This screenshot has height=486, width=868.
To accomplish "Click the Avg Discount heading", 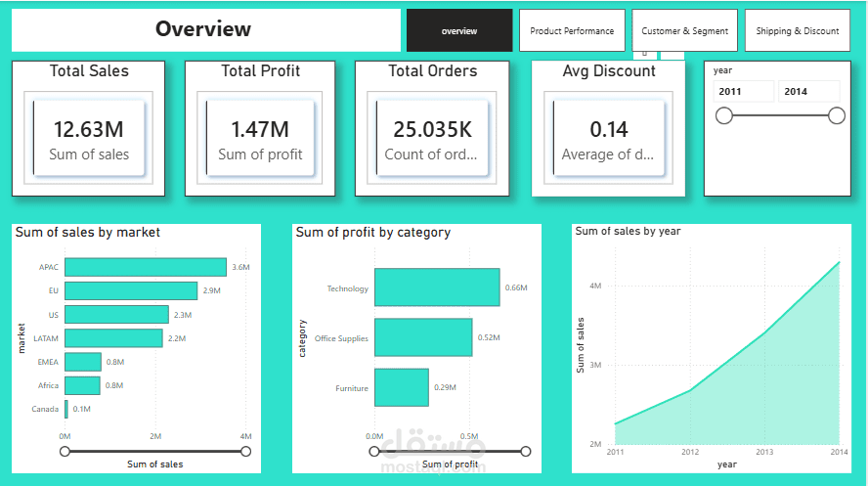I will (609, 70).
